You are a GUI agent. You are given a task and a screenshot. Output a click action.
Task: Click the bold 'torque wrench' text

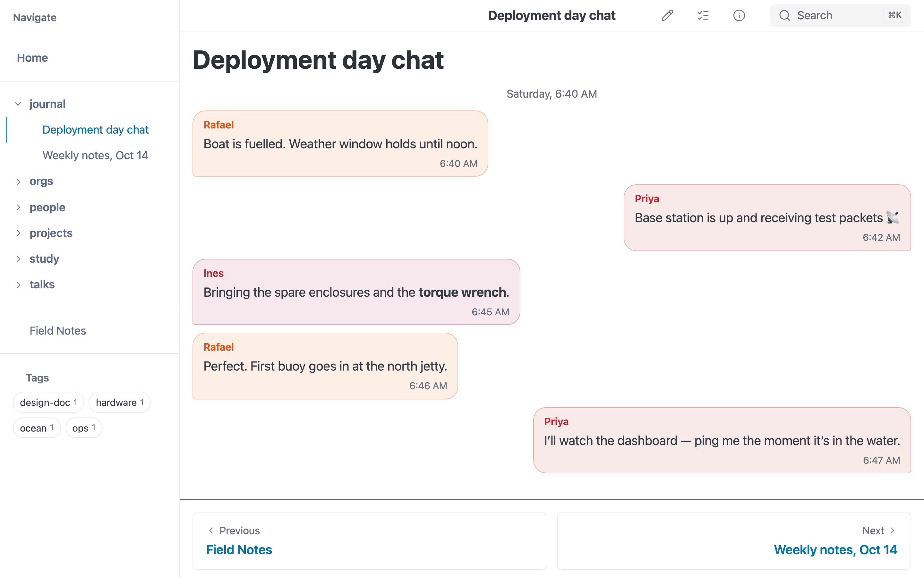click(462, 293)
